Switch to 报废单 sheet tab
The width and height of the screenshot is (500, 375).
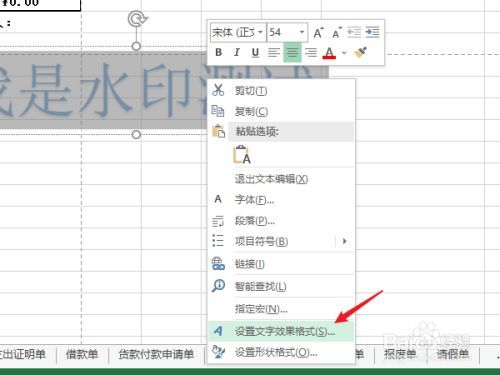[400, 354]
